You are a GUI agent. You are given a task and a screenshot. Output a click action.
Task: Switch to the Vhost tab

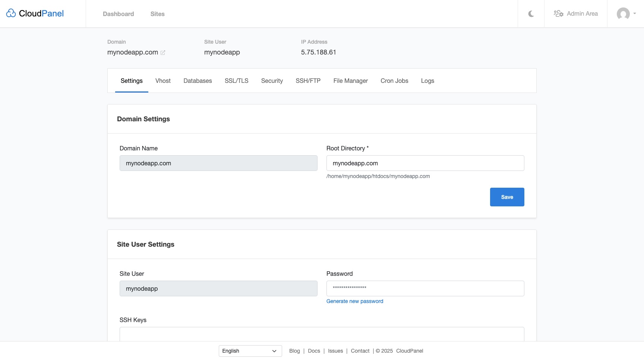pos(163,81)
